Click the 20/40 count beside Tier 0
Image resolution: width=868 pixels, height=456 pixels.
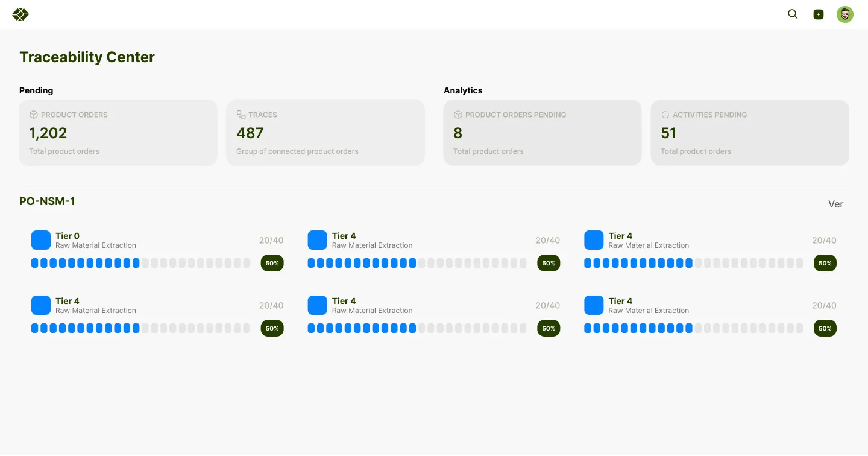tap(271, 240)
